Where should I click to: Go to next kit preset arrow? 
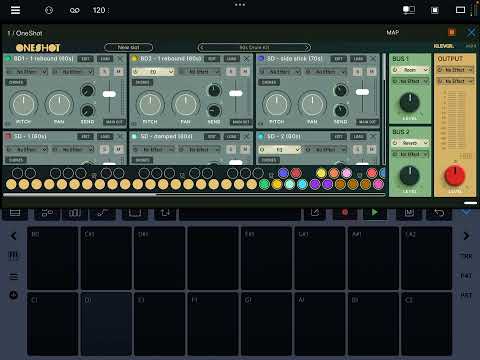307,48
